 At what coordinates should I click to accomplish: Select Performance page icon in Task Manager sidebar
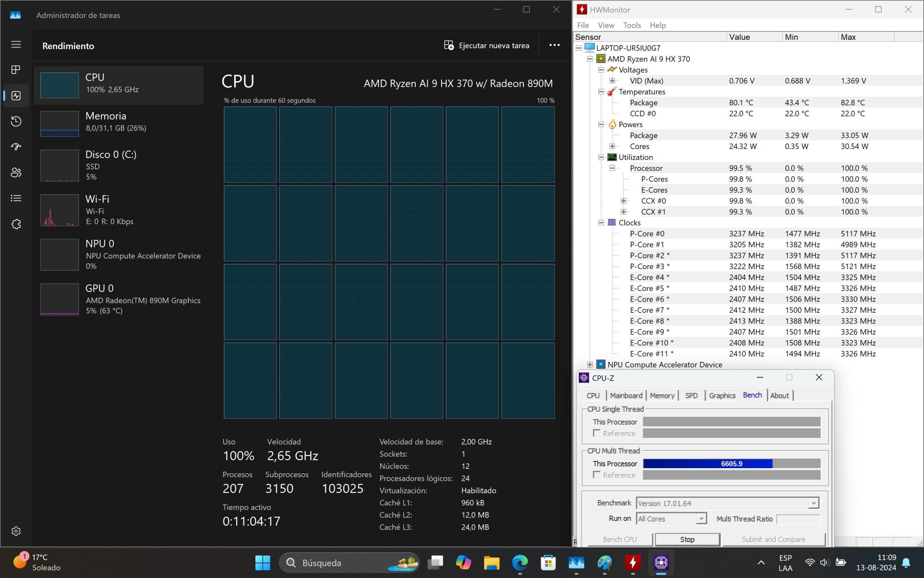16,96
